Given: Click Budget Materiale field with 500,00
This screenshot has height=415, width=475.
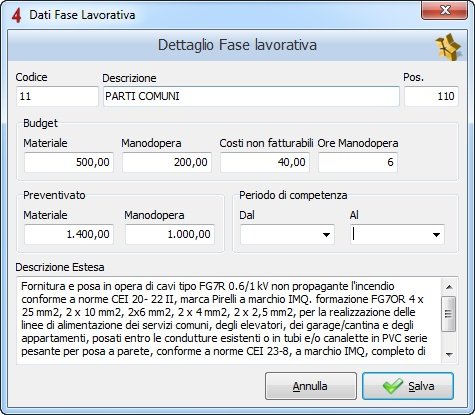Looking at the screenshot, I should coord(69,162).
